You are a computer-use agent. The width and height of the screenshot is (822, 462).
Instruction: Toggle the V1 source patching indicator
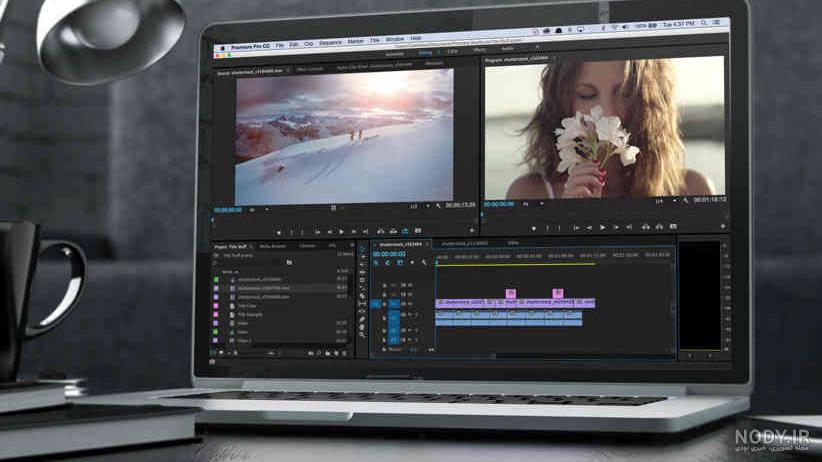pyautogui.click(x=375, y=304)
